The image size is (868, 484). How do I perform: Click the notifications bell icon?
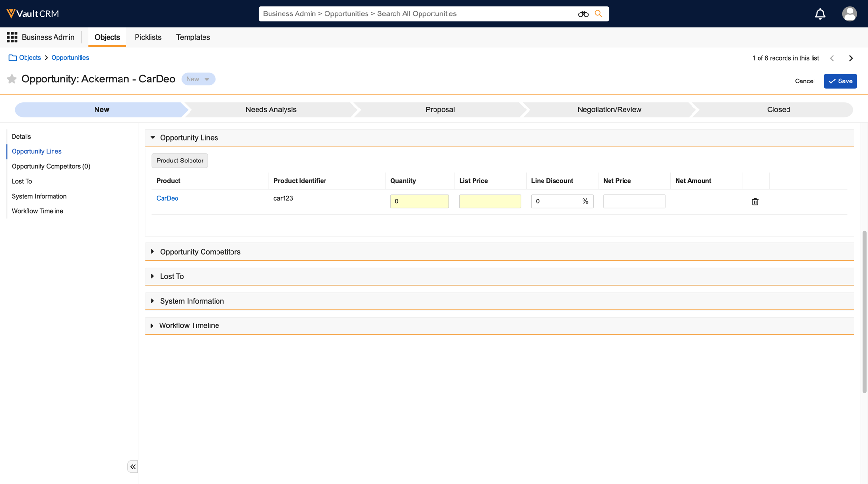coord(820,14)
